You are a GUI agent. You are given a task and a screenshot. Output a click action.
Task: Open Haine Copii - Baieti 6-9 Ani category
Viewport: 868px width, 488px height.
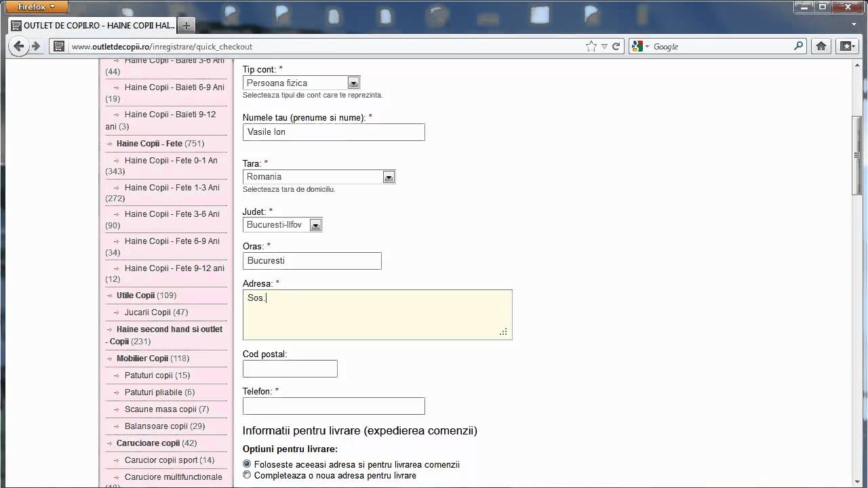174,87
